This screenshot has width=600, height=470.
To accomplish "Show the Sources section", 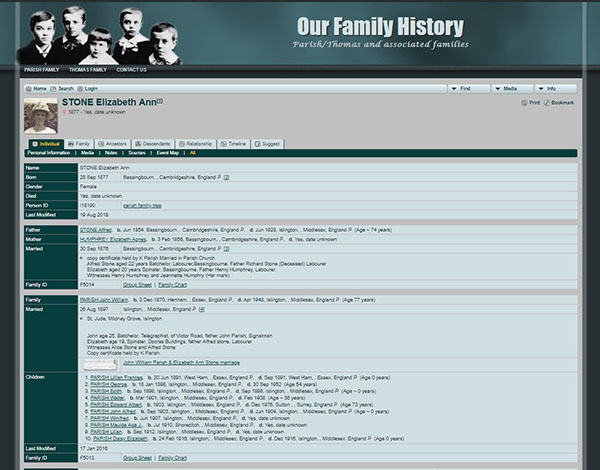I will 137,153.
